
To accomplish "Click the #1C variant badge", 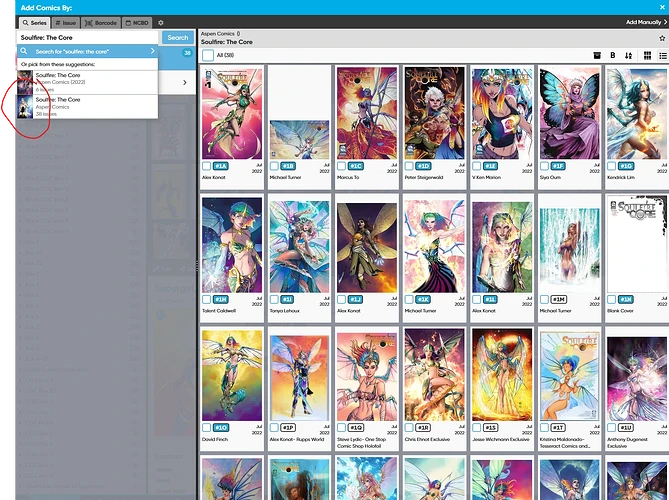I will (355, 166).
